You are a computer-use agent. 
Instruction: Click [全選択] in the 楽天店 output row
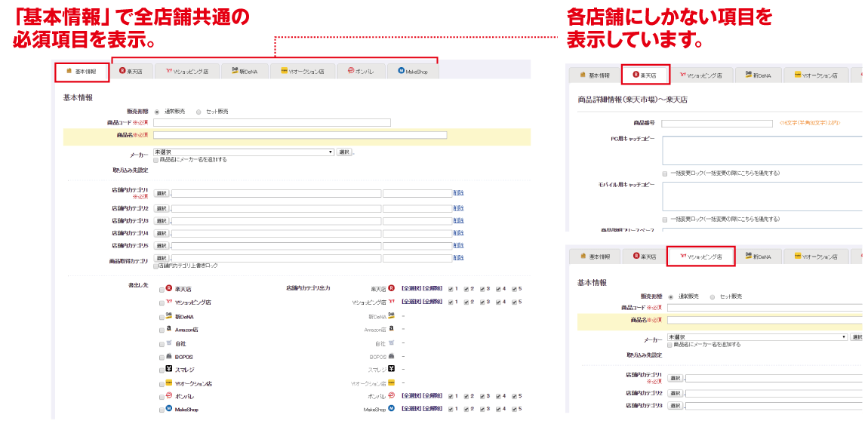click(411, 288)
